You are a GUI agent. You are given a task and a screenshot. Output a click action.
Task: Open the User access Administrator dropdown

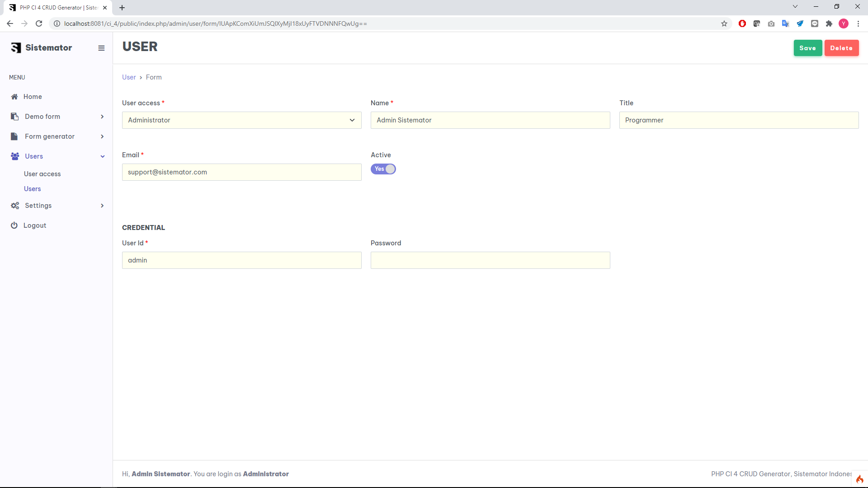coord(241,120)
